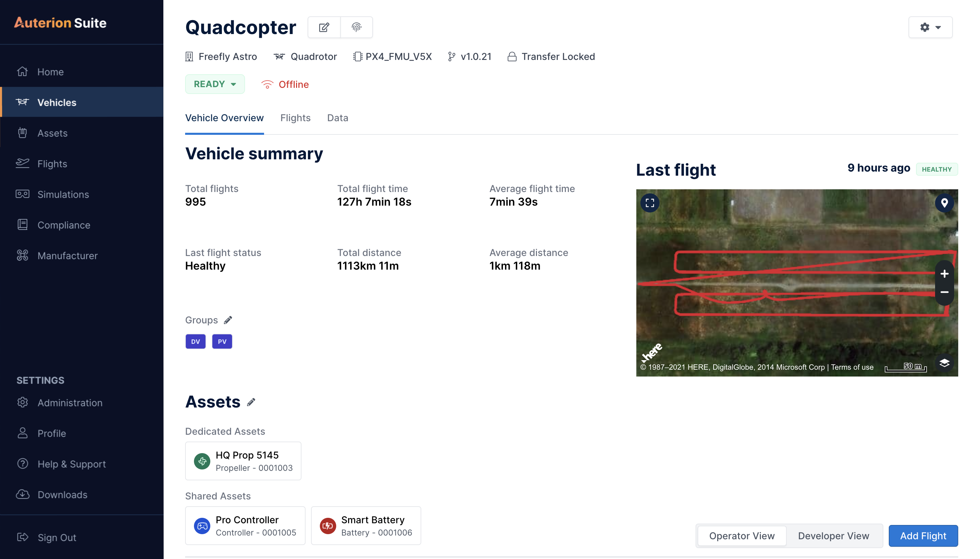Switch to the Vehicle Overview tab
Viewport: 980px width, 559px height.
coord(225,118)
